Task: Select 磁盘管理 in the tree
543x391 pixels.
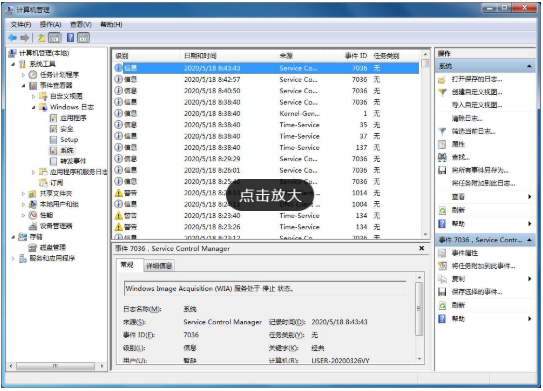Action: tap(52, 247)
